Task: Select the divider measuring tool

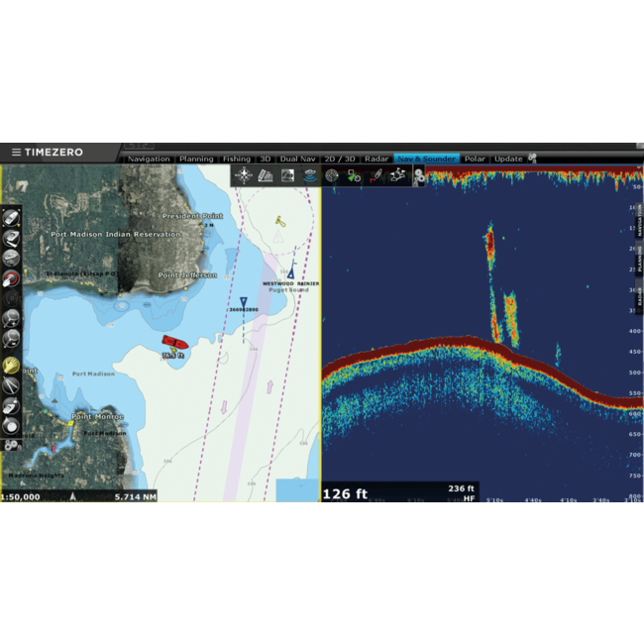Action: [11, 385]
